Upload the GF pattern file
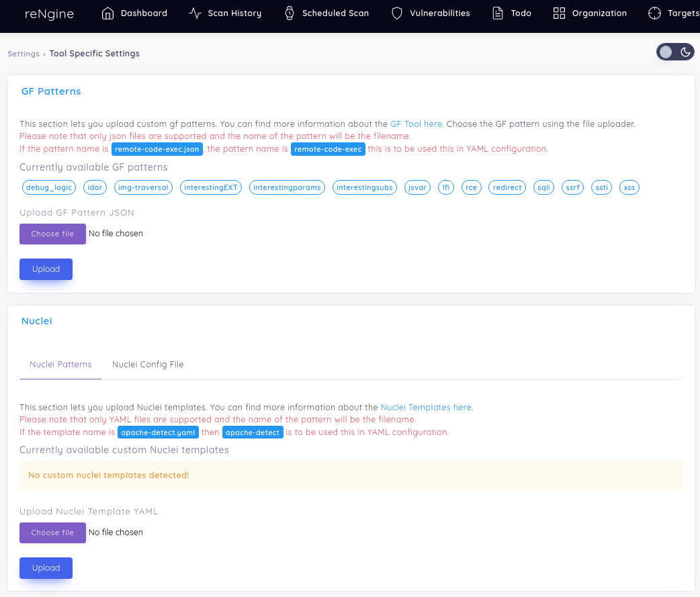 tap(46, 269)
